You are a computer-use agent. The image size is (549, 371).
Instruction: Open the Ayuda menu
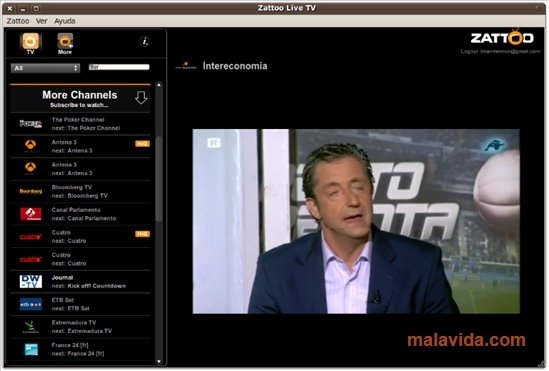(64, 21)
